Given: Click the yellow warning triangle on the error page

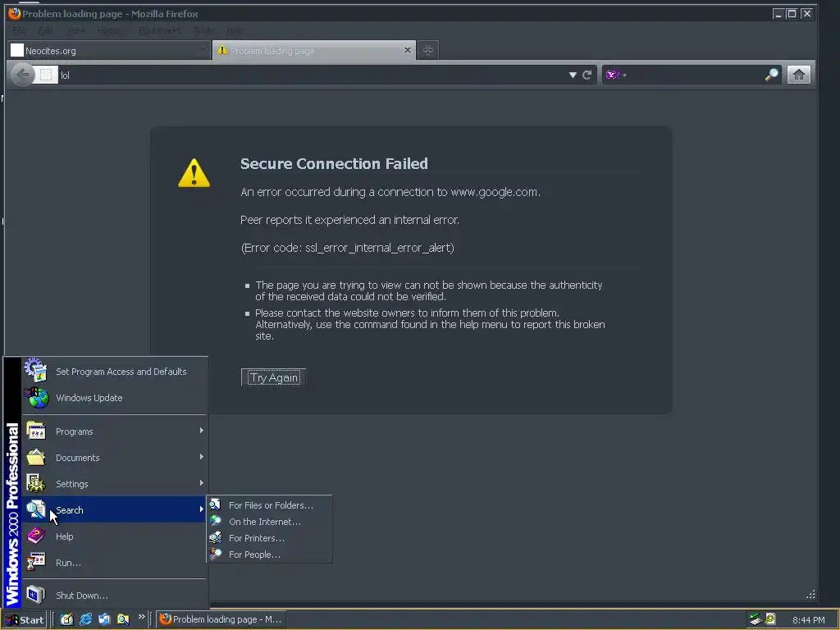Looking at the screenshot, I should click(x=194, y=172).
